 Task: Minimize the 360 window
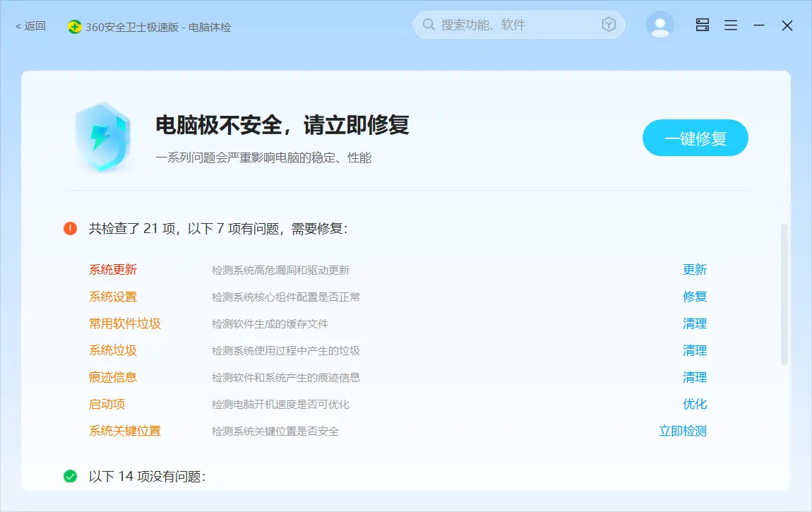(x=759, y=25)
